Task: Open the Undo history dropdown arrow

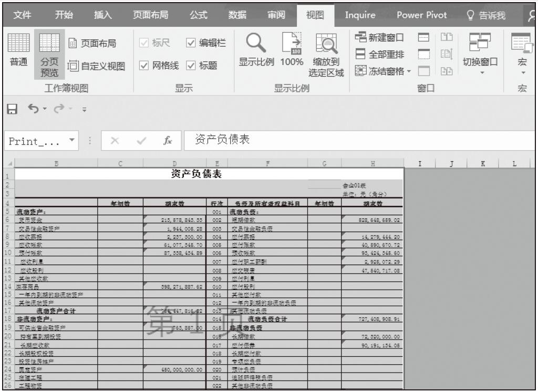Action: click(45, 109)
